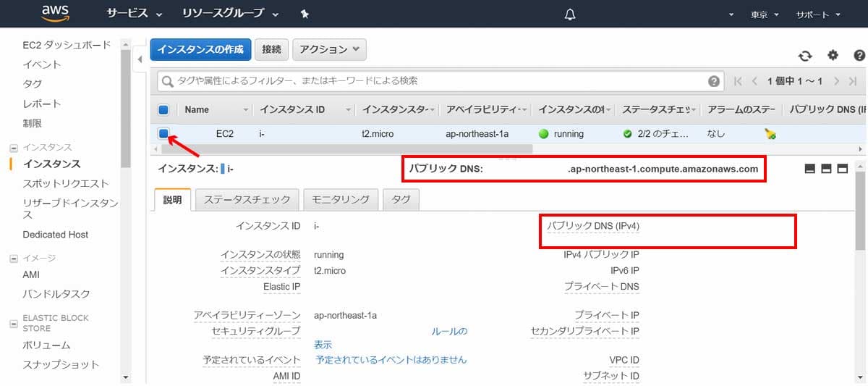Open the pin shortcuts icon in header

tap(305, 14)
